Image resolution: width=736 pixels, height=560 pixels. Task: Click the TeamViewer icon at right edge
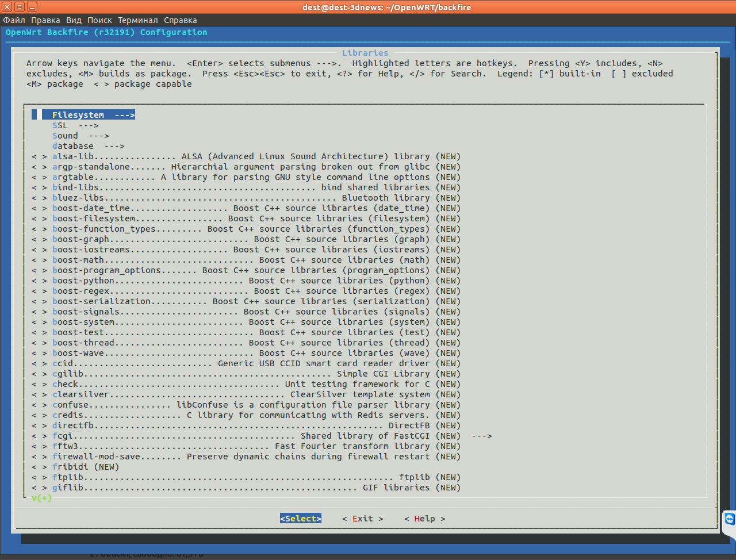730,519
